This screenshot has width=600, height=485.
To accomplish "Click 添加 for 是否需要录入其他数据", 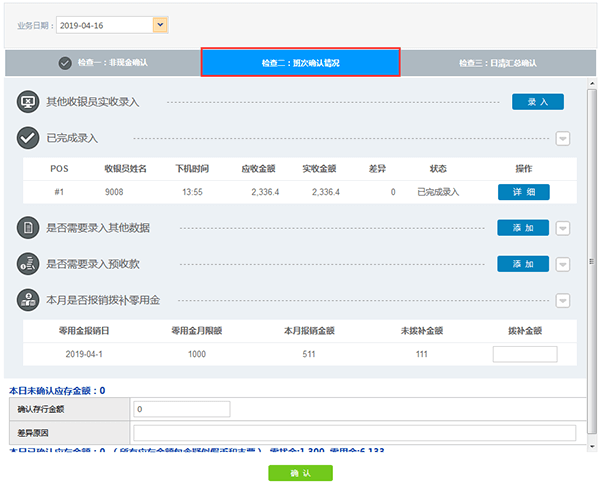I will pyautogui.click(x=523, y=228).
